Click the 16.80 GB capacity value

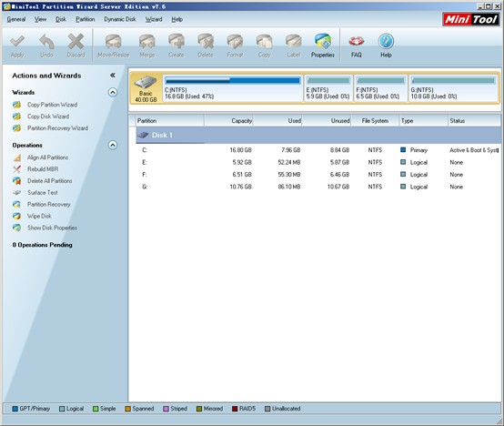click(240, 150)
